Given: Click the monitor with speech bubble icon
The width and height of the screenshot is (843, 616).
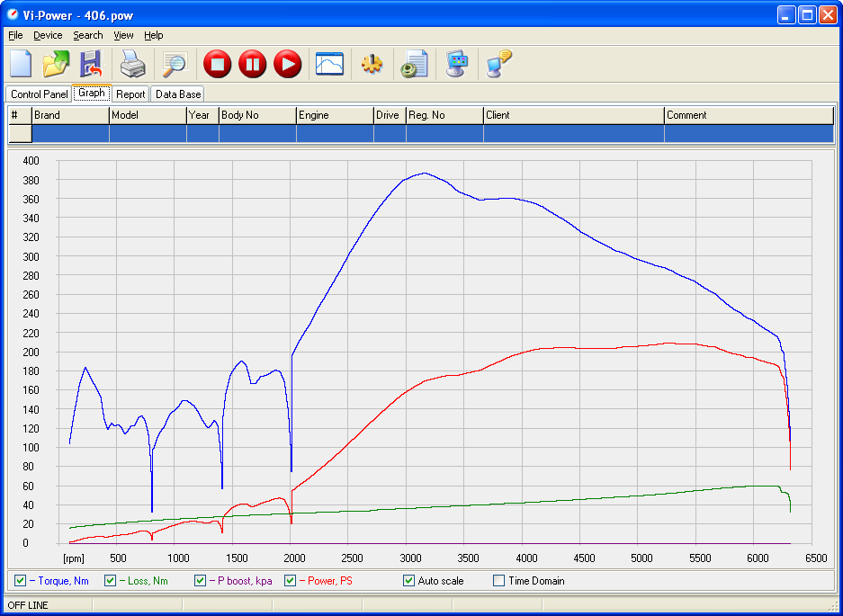Looking at the screenshot, I should 498,64.
